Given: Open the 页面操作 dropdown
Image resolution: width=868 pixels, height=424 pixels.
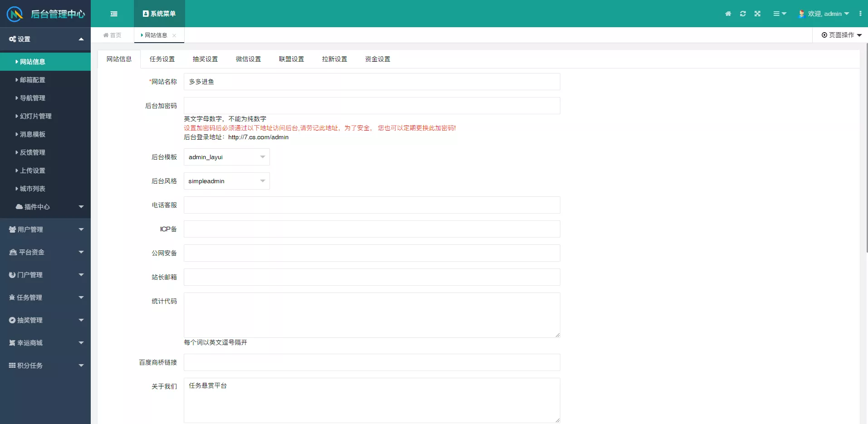Looking at the screenshot, I should click(841, 35).
